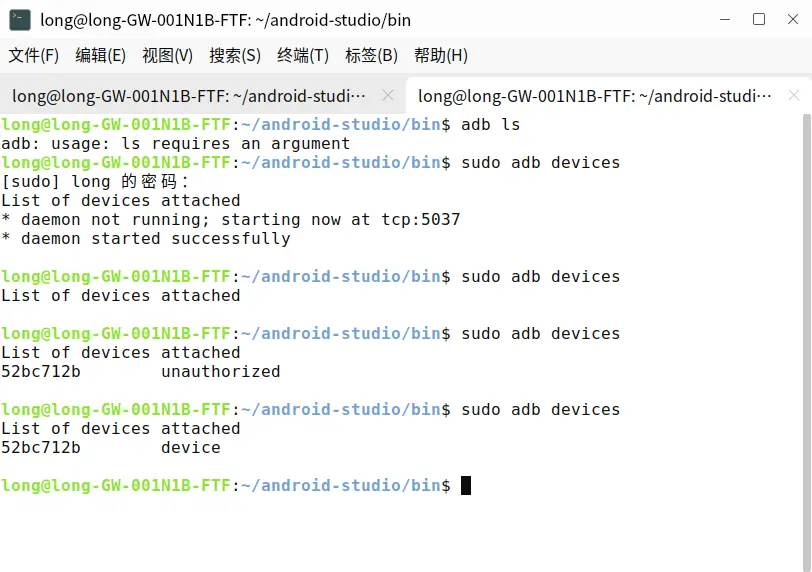Image resolution: width=812 pixels, height=572 pixels.
Task: Select the second terminal tab
Action: click(595, 96)
